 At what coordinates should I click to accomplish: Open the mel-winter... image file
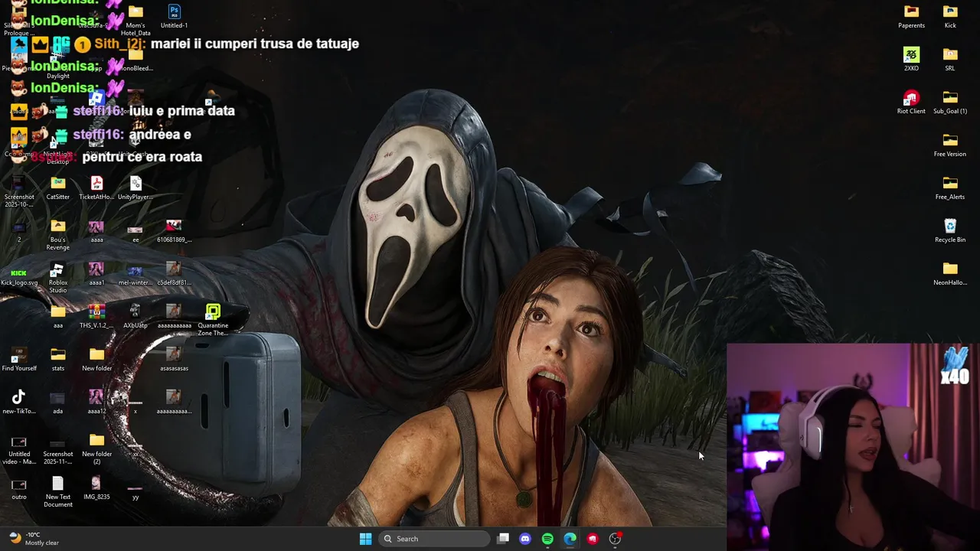[x=136, y=271]
